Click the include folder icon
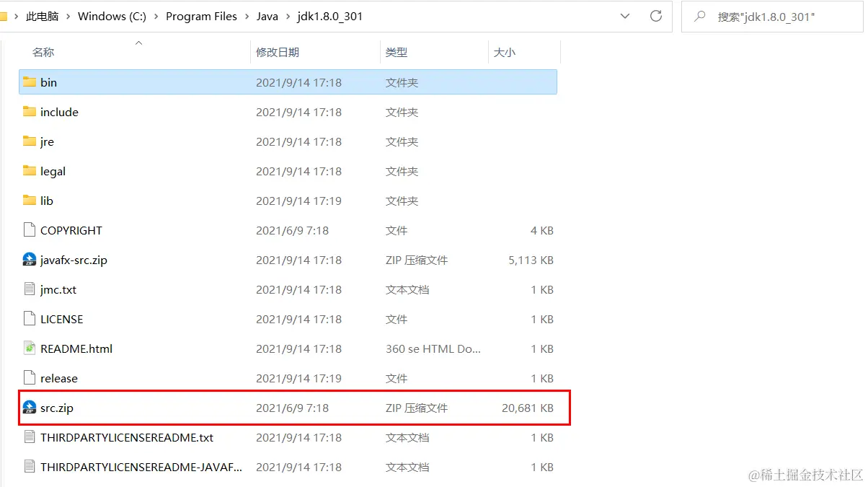Viewport: 868px width, 487px height. click(29, 112)
